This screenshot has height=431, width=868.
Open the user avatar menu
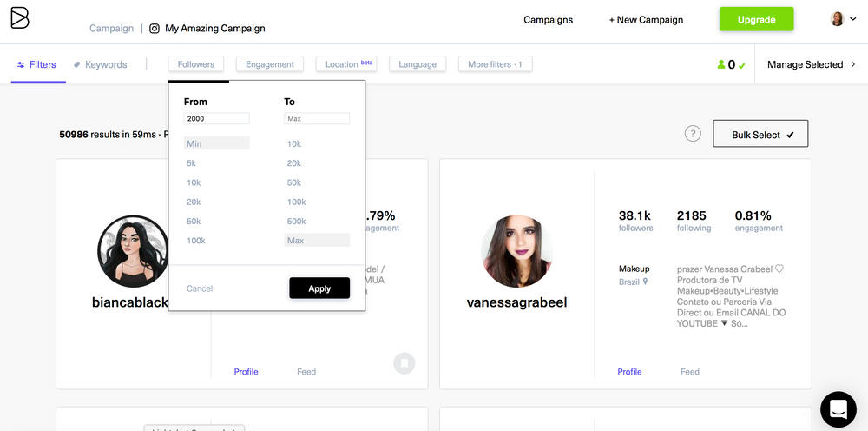[x=837, y=19]
